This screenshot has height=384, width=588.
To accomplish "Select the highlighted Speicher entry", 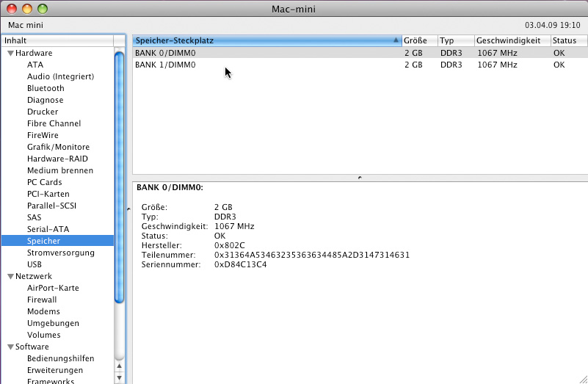I will pos(57,241).
